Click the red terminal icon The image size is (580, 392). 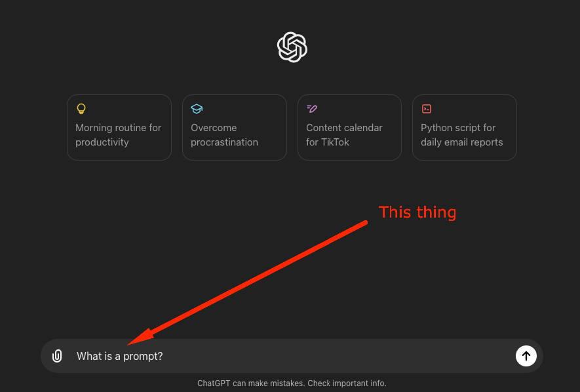(x=427, y=109)
